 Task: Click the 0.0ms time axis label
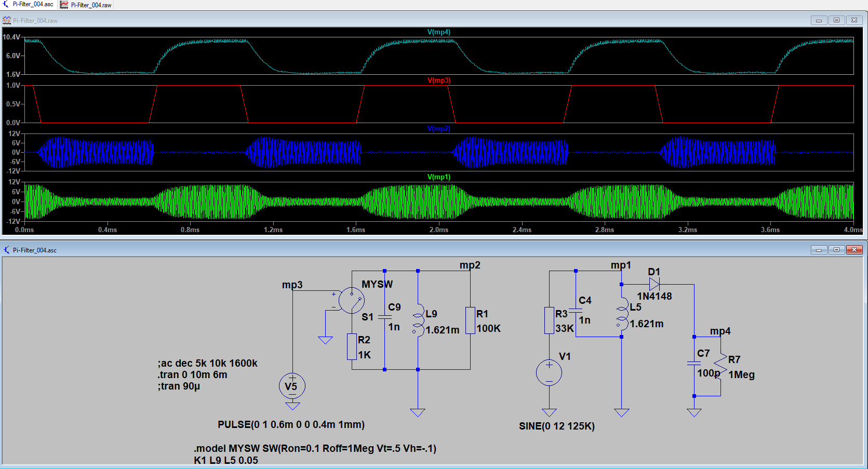point(24,230)
